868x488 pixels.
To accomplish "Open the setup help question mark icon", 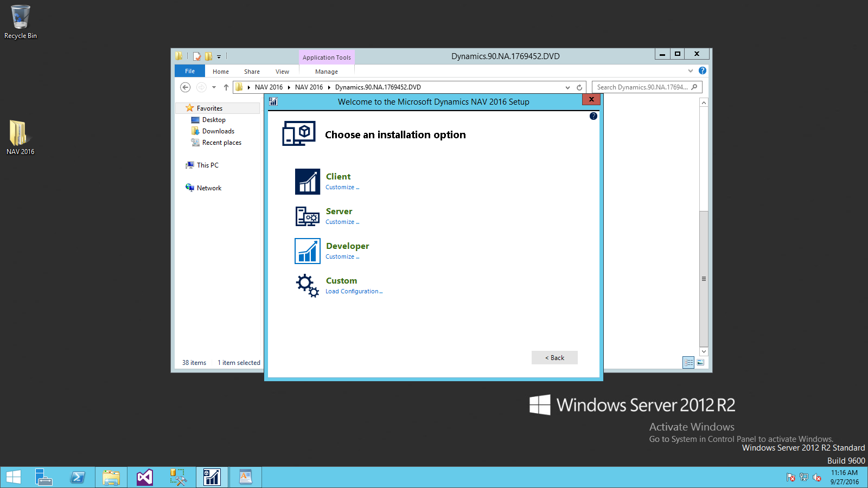I will tap(593, 116).
